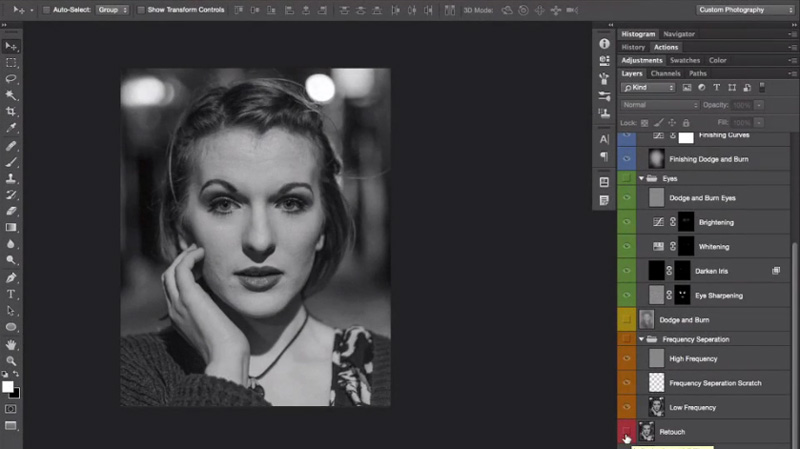
Task: Choose the Hand tool
Action: pyautogui.click(x=11, y=343)
